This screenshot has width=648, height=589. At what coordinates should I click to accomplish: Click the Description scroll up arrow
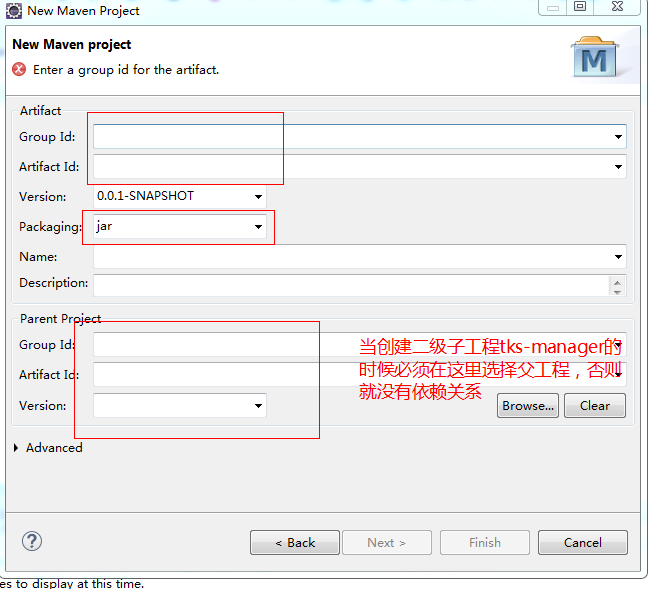pos(617,282)
